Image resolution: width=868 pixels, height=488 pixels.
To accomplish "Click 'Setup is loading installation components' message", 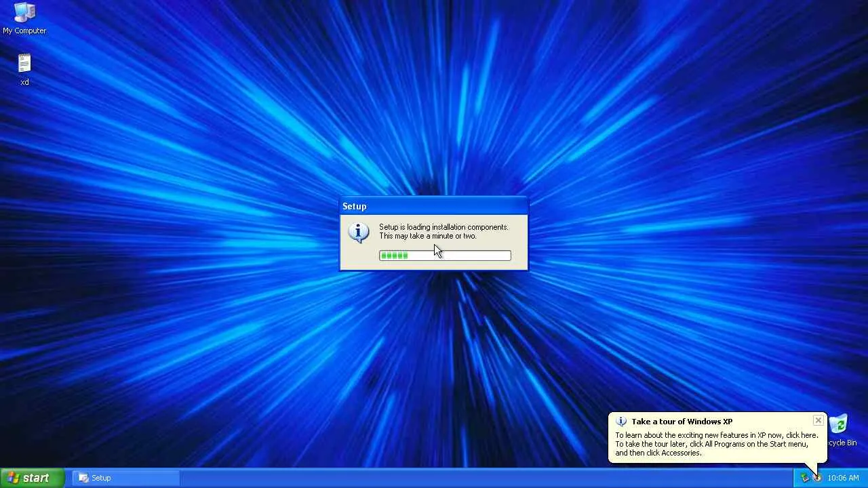I will point(443,227).
